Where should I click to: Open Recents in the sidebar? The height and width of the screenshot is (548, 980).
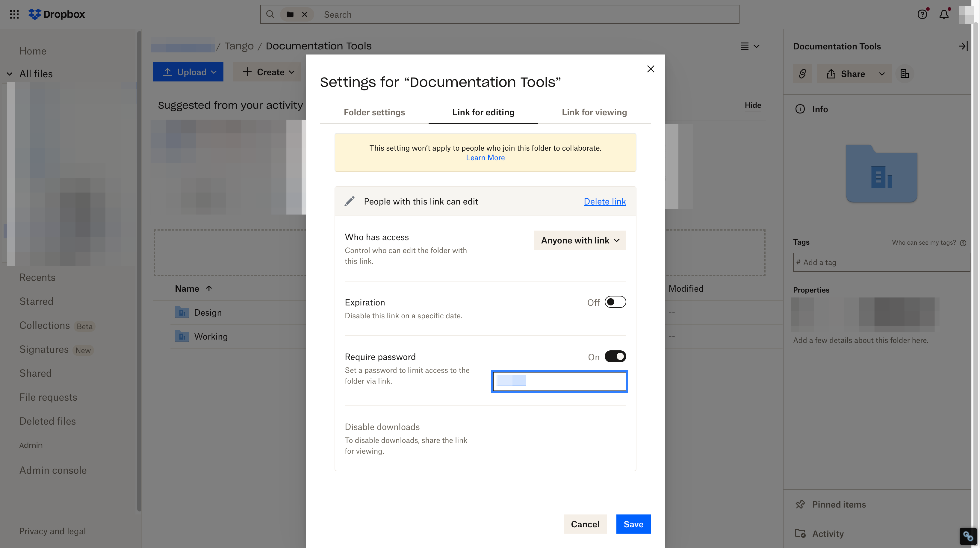pos(37,277)
